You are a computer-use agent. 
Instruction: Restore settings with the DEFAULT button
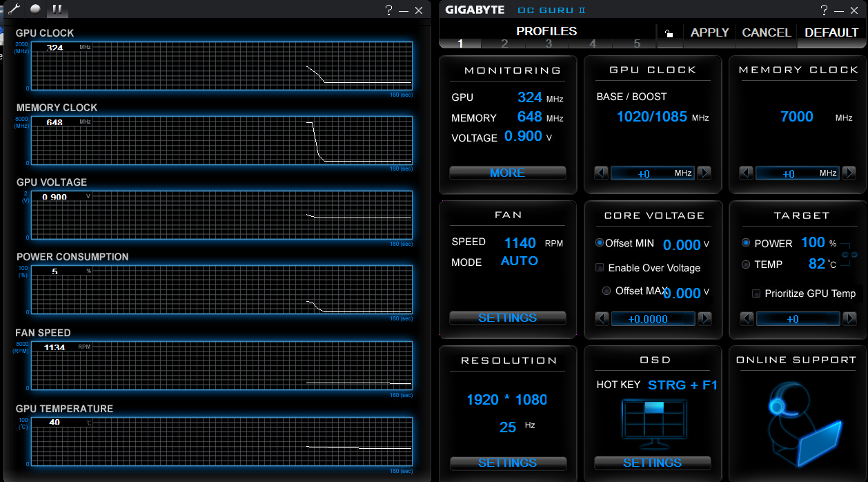tap(831, 32)
